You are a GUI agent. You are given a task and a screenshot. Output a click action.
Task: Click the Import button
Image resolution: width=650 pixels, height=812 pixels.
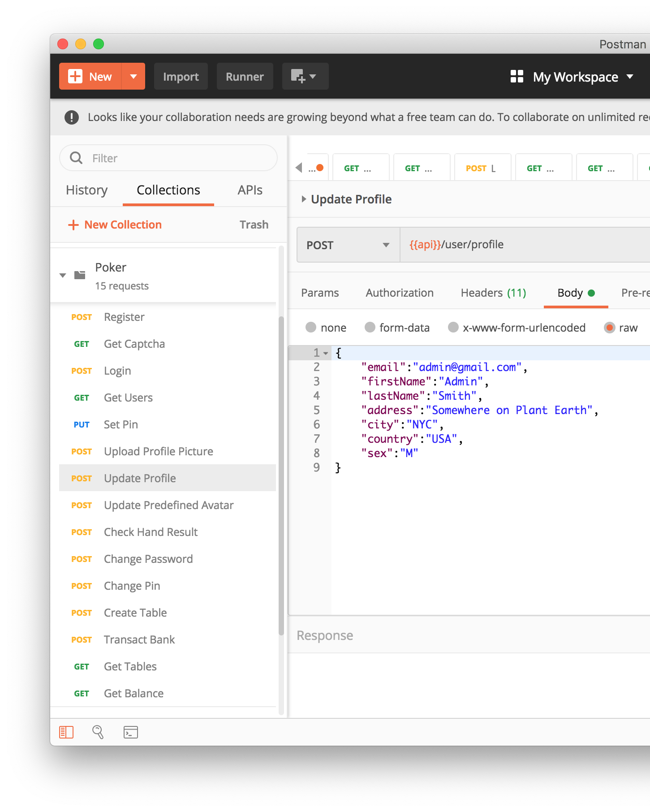[181, 77]
